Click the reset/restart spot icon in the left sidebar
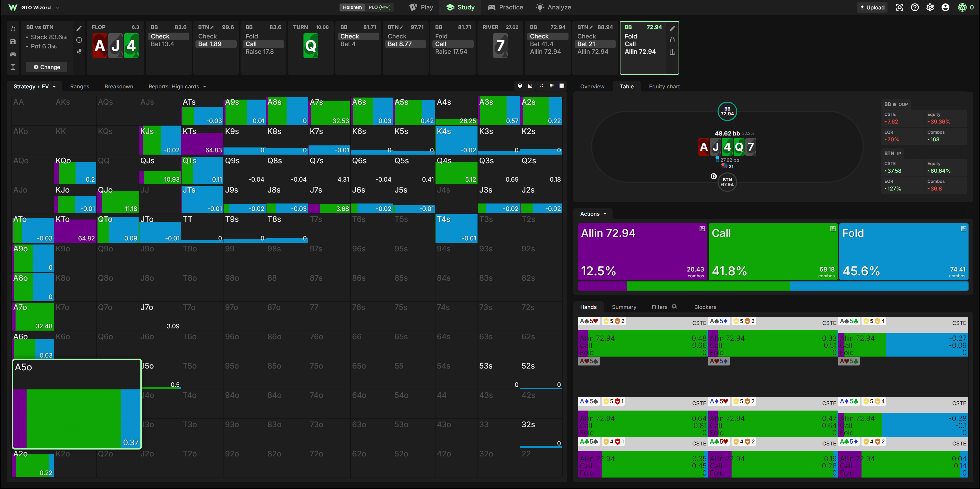 pos(13,29)
